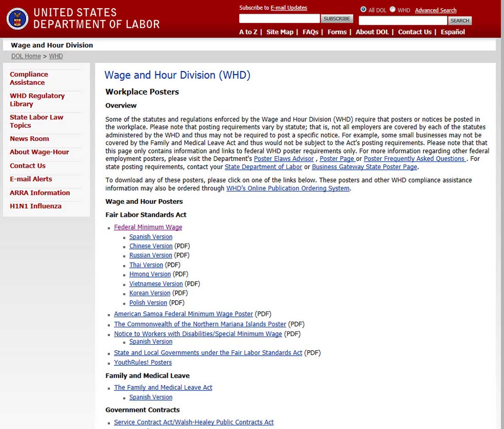Open Contact Us in the left sidebar
Screen dimensions: 504x429
tap(27, 166)
